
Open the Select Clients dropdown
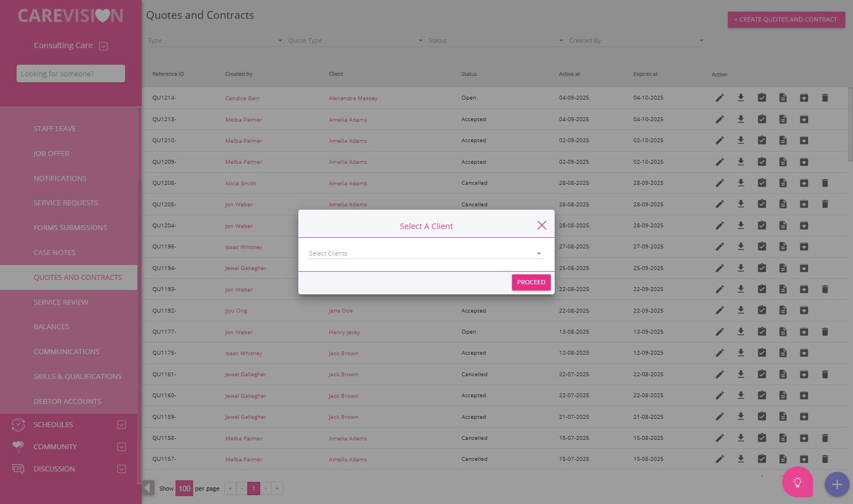point(425,253)
